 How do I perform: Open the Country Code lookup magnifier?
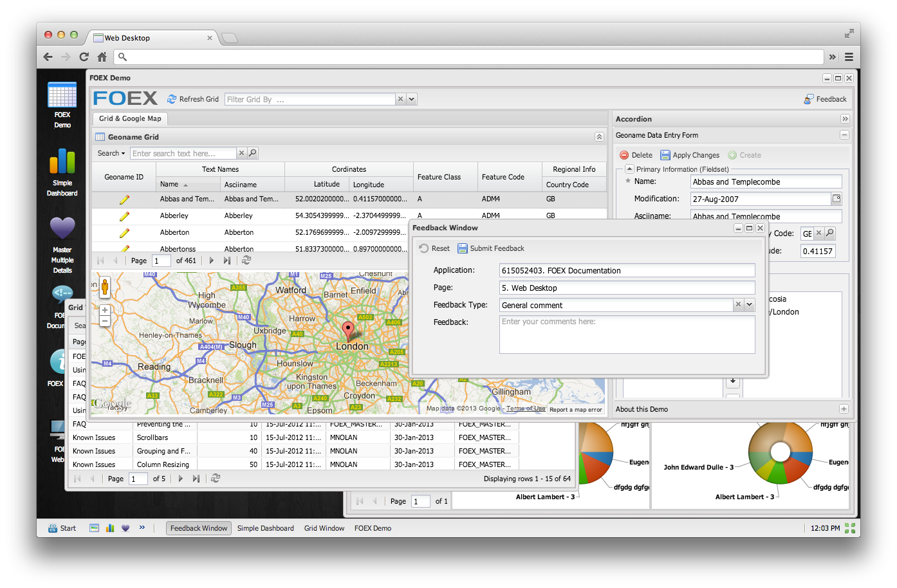click(830, 233)
